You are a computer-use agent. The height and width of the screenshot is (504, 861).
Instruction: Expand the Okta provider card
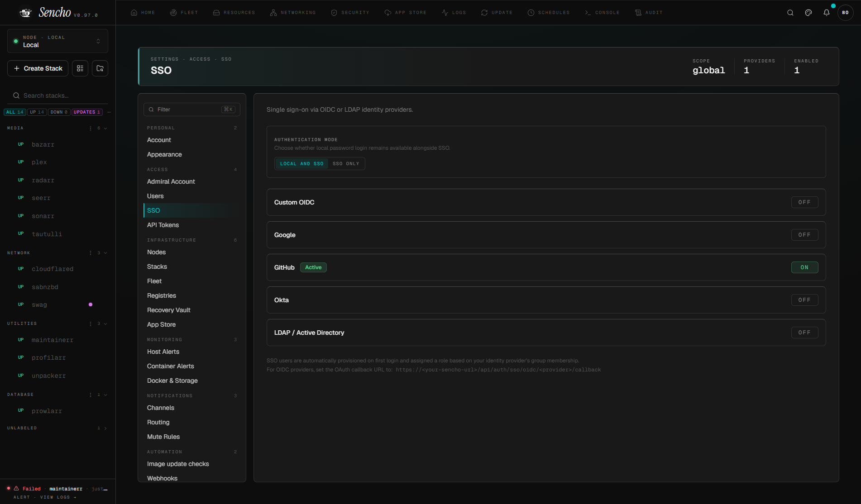click(546, 300)
